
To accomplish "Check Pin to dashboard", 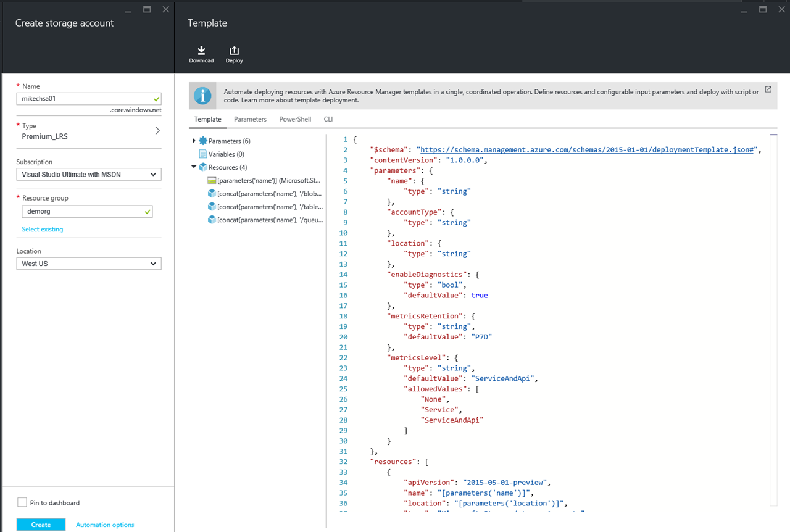I will [x=22, y=502].
